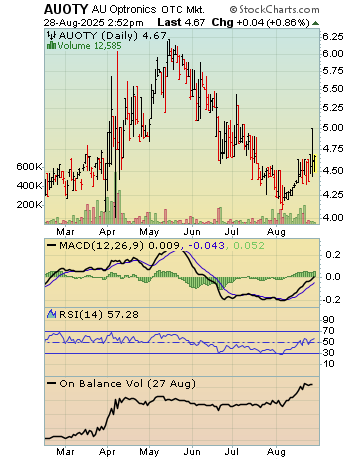This screenshot has width=360, height=460.
Task: Click the green volume bars legend icon
Action: pyautogui.click(x=51, y=45)
